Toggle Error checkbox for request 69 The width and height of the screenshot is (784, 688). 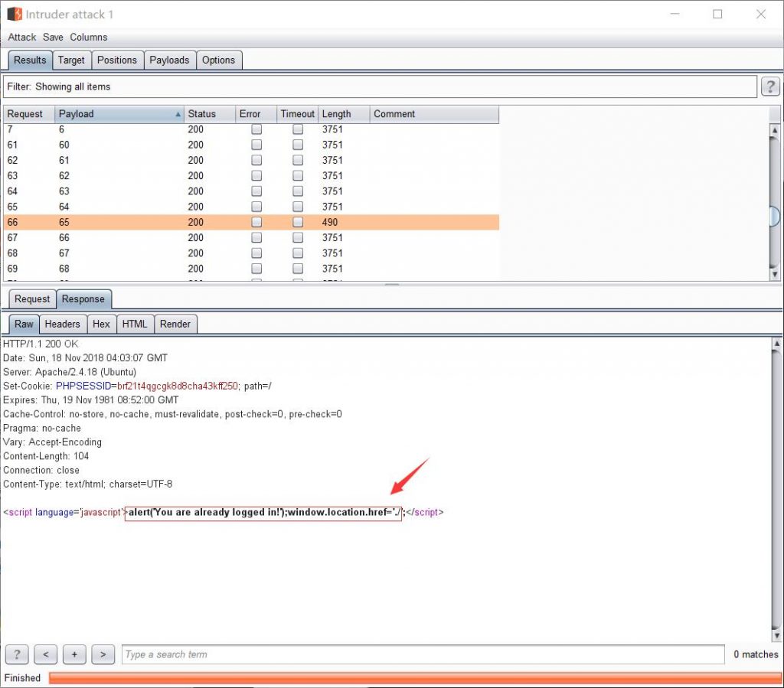256,269
